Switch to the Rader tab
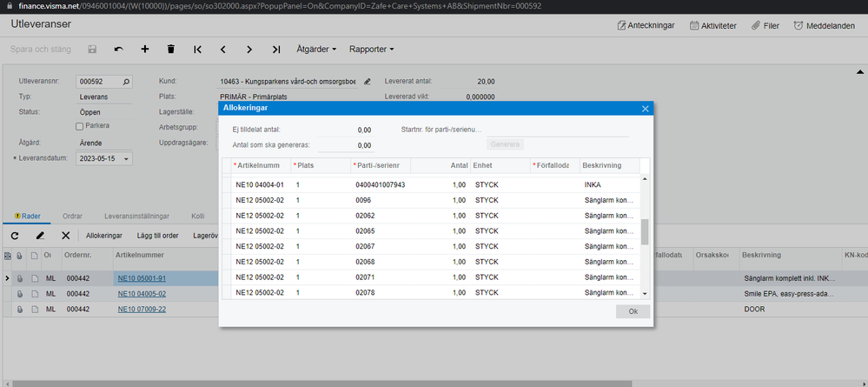868x387 pixels. [28, 217]
